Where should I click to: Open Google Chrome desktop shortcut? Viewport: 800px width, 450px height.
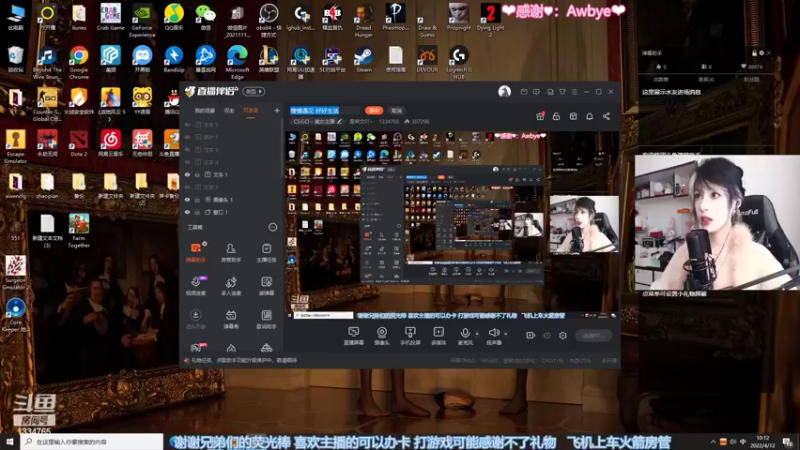(x=79, y=62)
